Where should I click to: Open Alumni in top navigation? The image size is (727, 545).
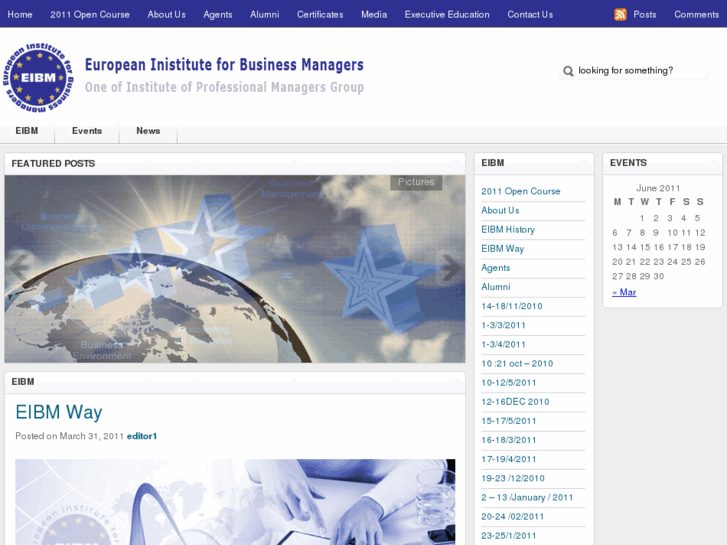pos(265,14)
